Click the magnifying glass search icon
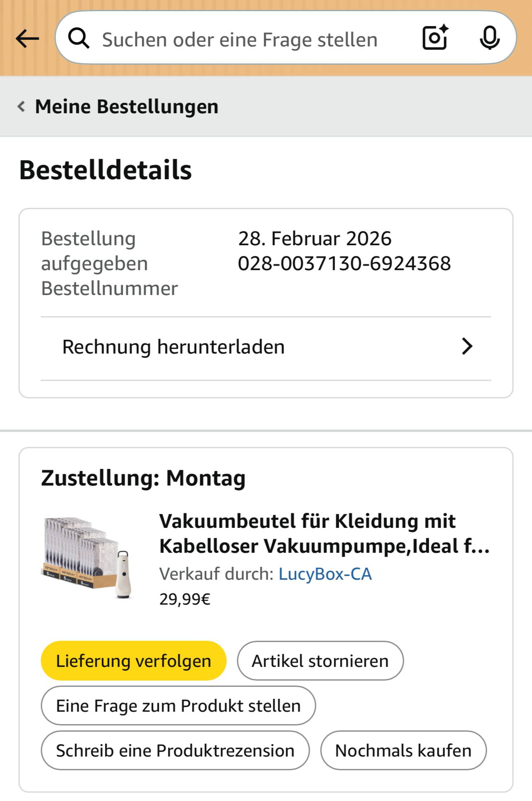Image resolution: width=532 pixels, height=801 pixels. [x=79, y=39]
